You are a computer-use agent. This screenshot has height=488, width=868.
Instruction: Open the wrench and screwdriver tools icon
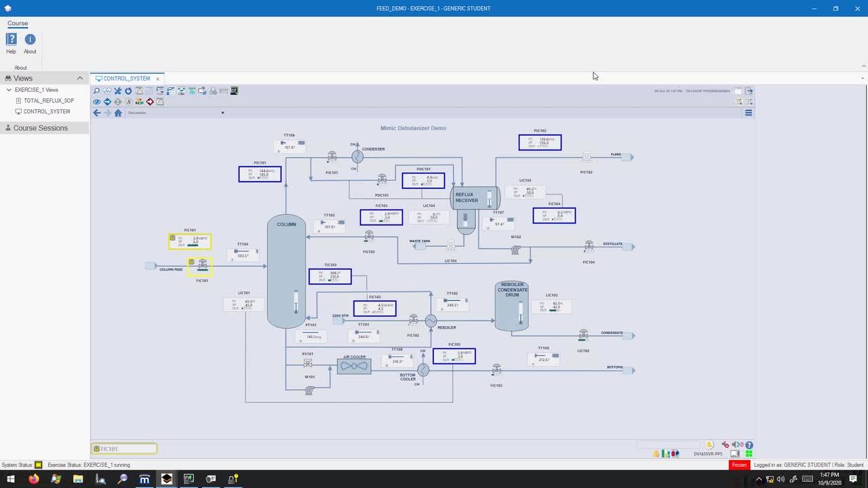click(x=117, y=91)
